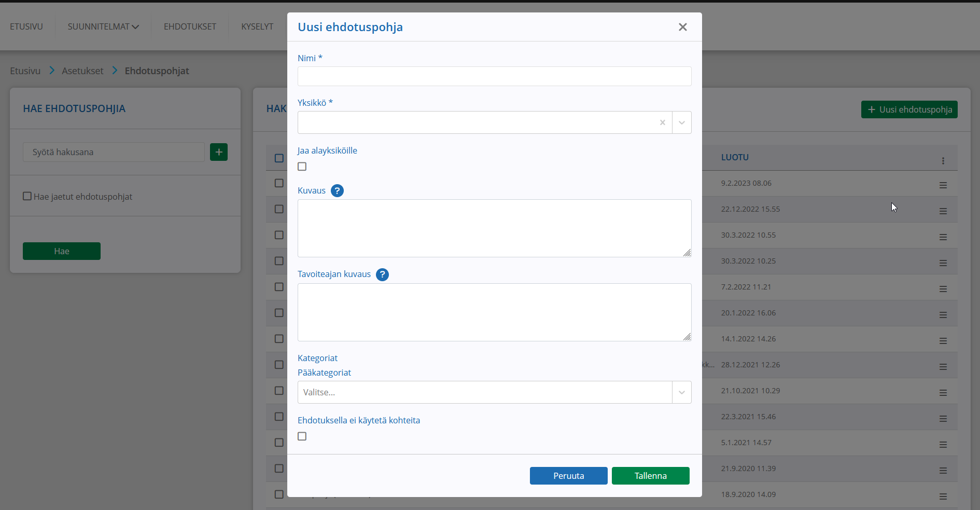Open the hamburger menu for row 30.3.2022 10.55
Viewport: 980px width, 510px height.
943,237
